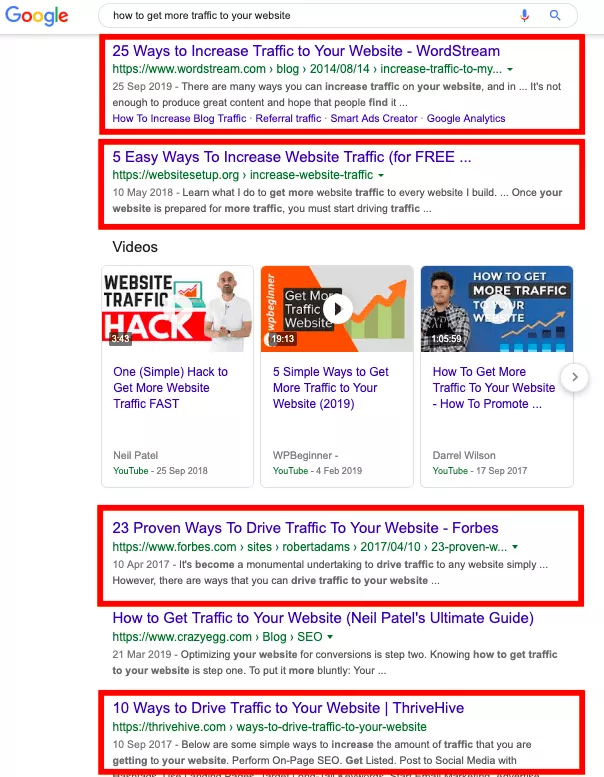Click the Google logo
Viewport: 604px width, 777px height.
37,15
